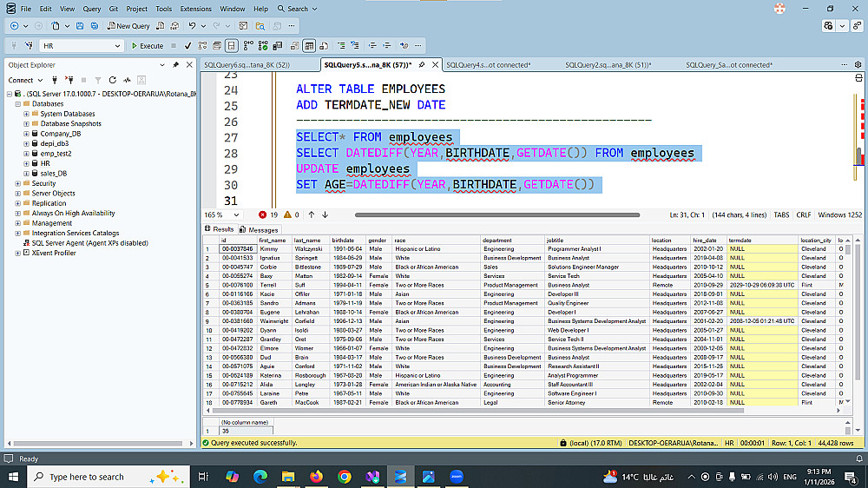
Task: Open the HR database selector dropdown
Action: click(118, 45)
